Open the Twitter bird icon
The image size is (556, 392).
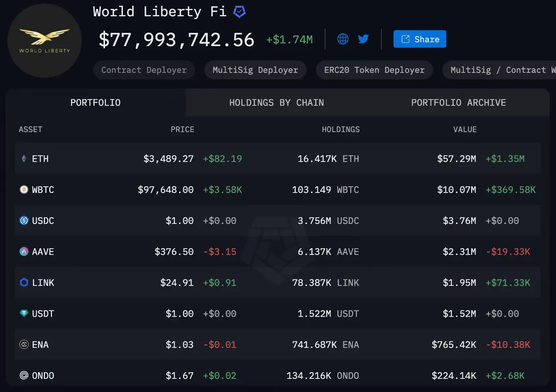[363, 39]
